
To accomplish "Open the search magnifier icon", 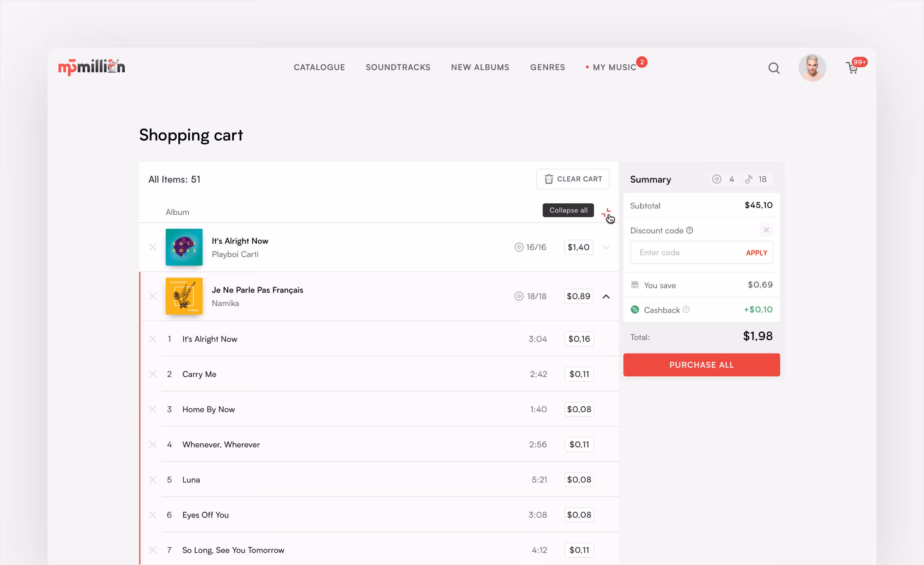I will point(774,68).
